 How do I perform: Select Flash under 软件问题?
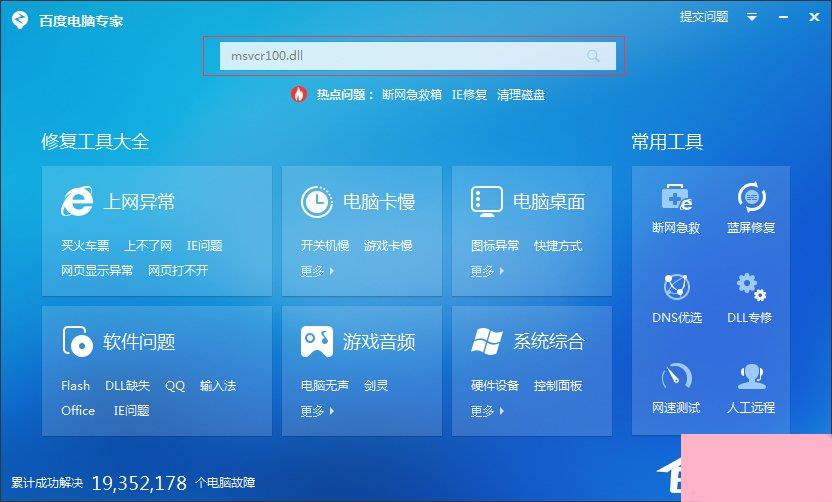point(75,385)
